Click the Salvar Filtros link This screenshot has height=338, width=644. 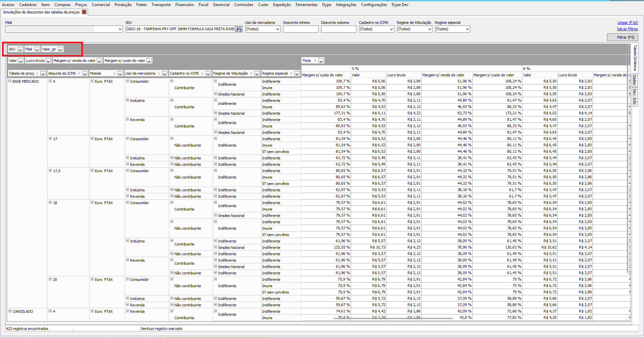tap(627, 29)
